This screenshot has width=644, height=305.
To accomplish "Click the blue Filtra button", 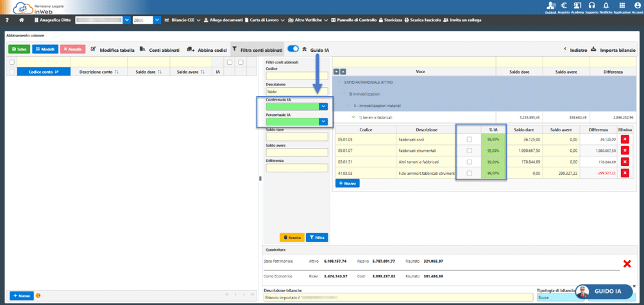I will coord(317,238).
